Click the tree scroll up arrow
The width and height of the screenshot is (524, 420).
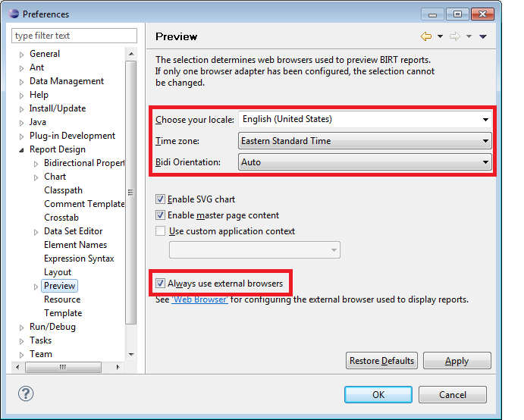pyautogui.click(x=131, y=54)
